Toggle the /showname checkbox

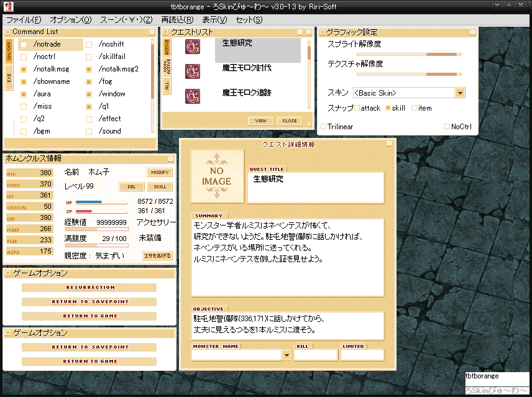pyautogui.click(x=24, y=82)
